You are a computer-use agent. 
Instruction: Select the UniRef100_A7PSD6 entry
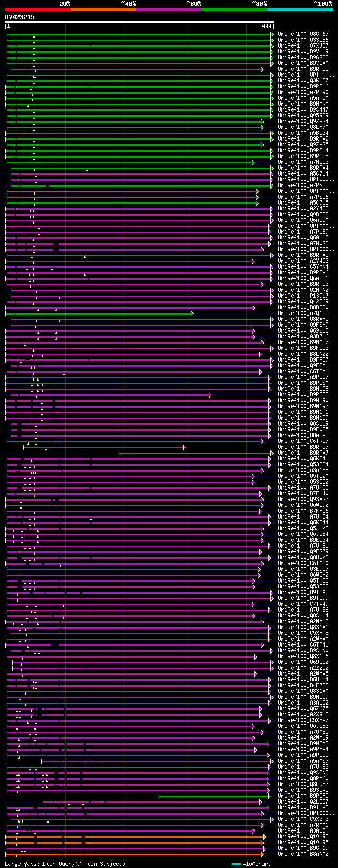[303, 197]
